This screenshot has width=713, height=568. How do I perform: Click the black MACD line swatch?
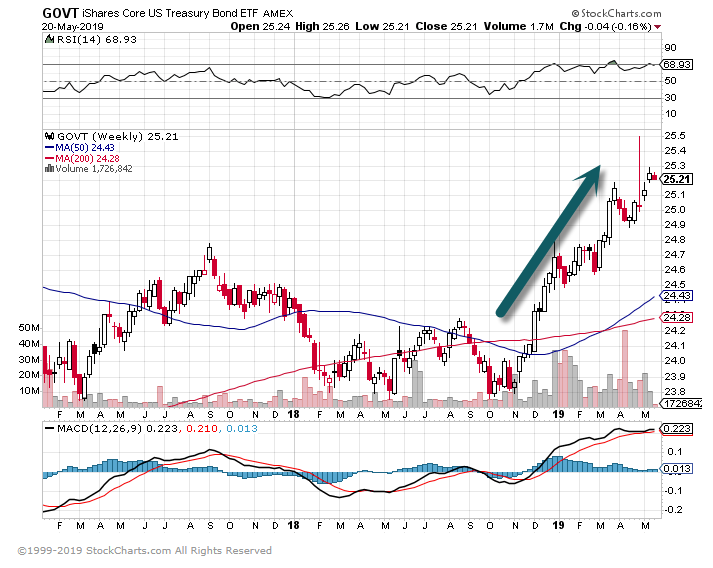click(49, 428)
